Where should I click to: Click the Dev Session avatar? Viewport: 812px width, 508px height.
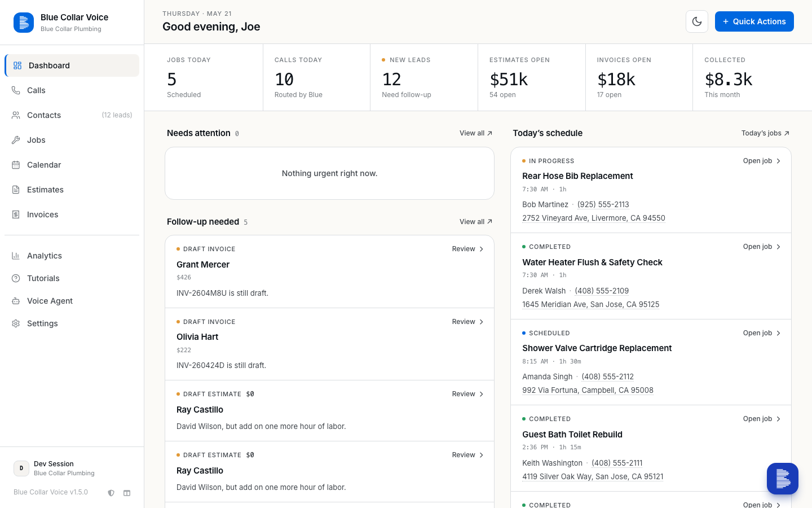point(21,468)
